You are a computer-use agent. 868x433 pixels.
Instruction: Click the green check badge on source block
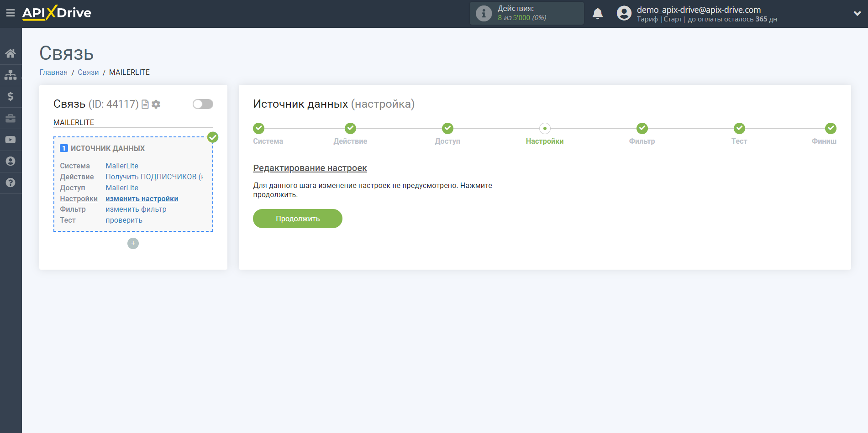(x=213, y=137)
